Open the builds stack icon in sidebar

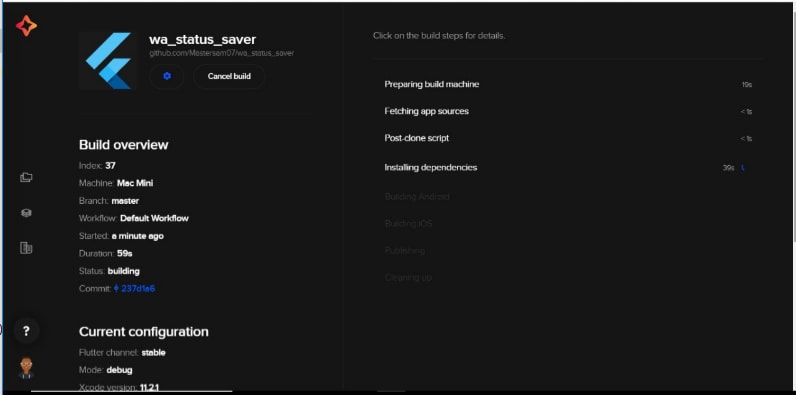coord(26,213)
